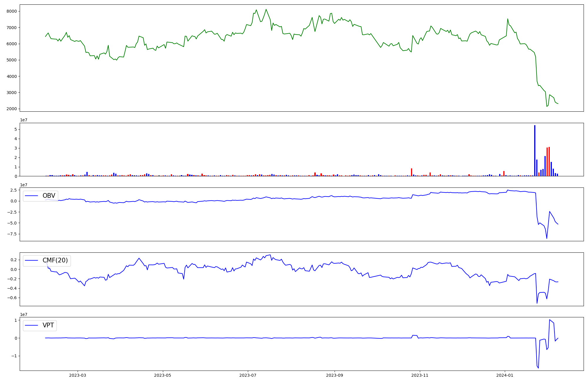Click the blue line sample in OBV legend

point(31,196)
